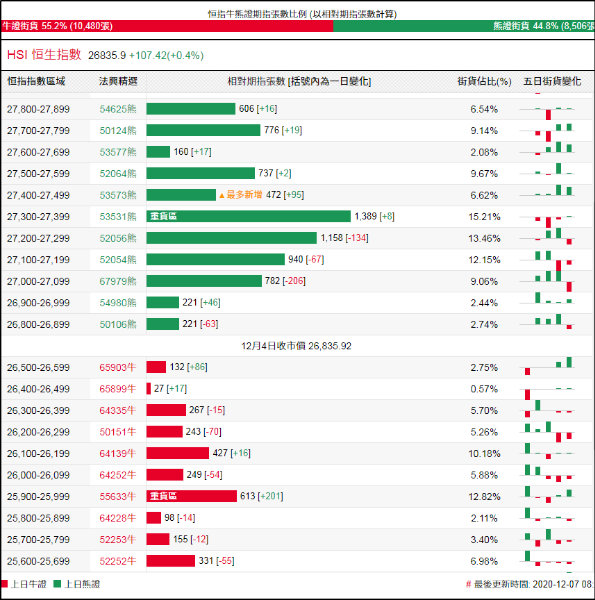The width and height of the screenshot is (595, 600).
Task: Click the percentage 10.18%
Action: [x=484, y=453]
